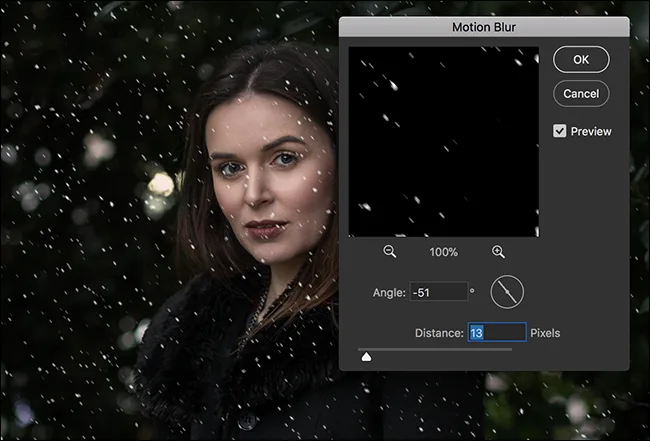Click the Angle input field
650x441 pixels.
click(438, 292)
